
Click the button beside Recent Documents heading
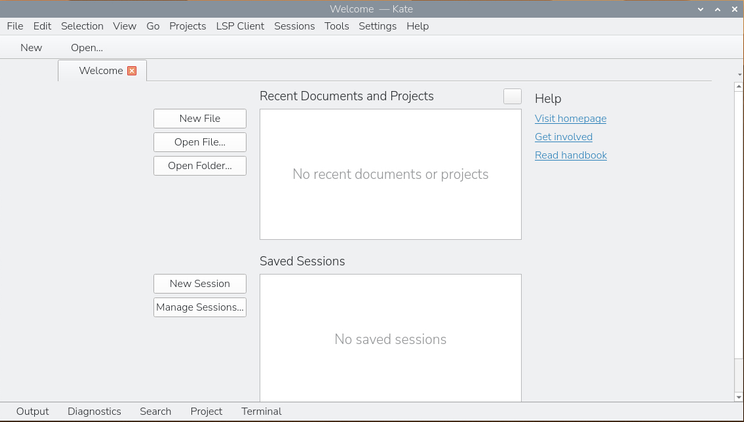[512, 96]
